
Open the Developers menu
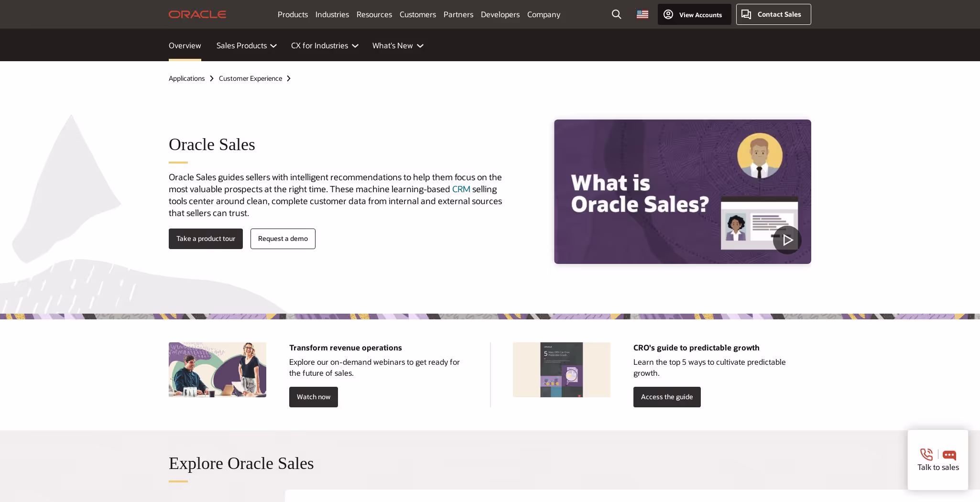pyautogui.click(x=500, y=14)
